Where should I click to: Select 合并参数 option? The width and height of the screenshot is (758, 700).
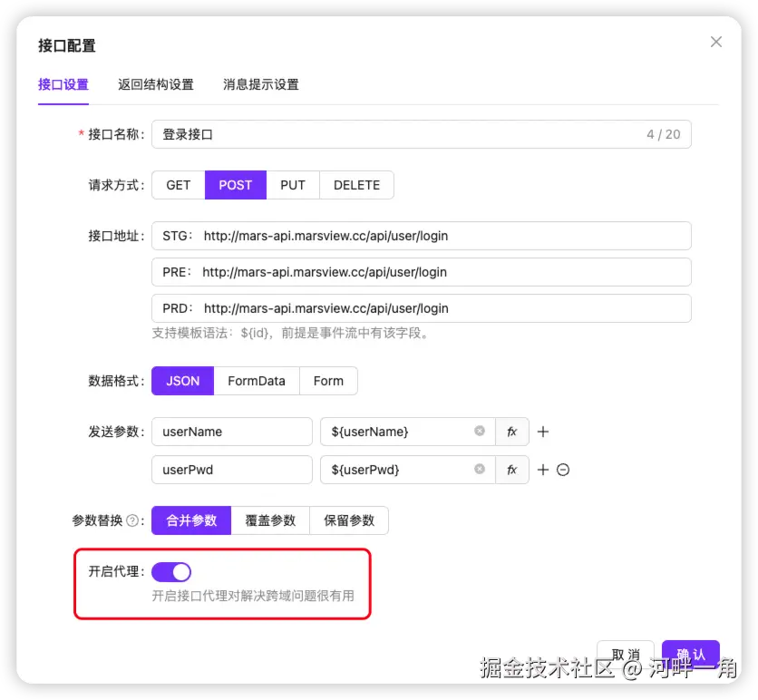click(x=191, y=520)
